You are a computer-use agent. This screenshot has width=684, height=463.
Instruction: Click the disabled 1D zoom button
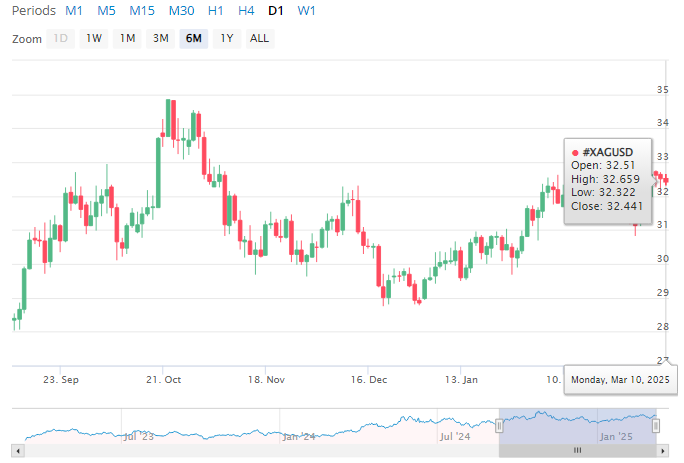point(60,39)
